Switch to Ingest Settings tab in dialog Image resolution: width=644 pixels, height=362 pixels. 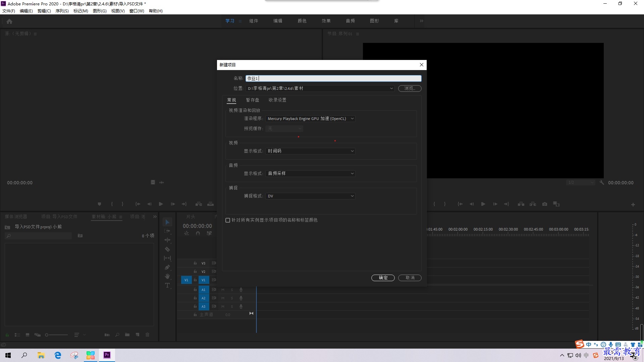click(x=277, y=100)
